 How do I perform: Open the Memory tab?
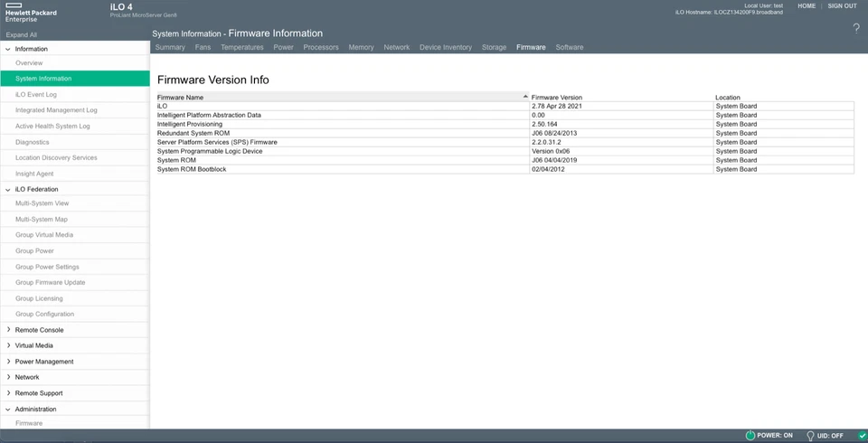[x=361, y=48]
